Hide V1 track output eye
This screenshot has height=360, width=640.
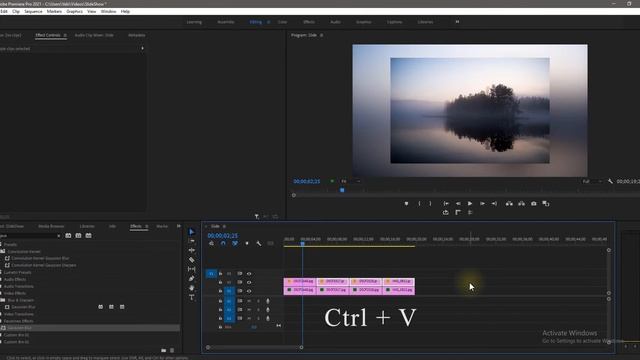point(249,291)
